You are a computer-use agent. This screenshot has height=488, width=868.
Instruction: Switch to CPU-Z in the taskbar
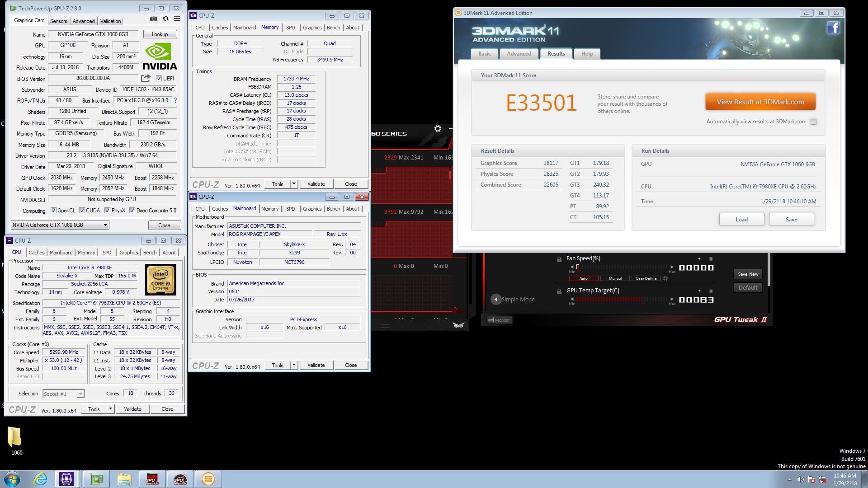[66, 479]
